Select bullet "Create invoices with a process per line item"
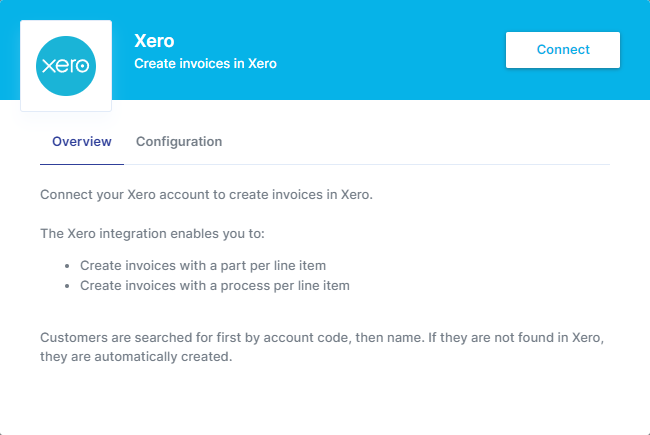Image resolution: width=650 pixels, height=435 pixels. pos(215,286)
